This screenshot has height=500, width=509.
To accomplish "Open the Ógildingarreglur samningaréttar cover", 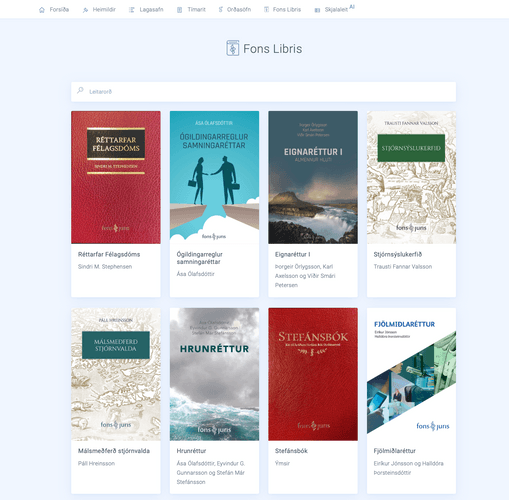I will click(x=214, y=177).
